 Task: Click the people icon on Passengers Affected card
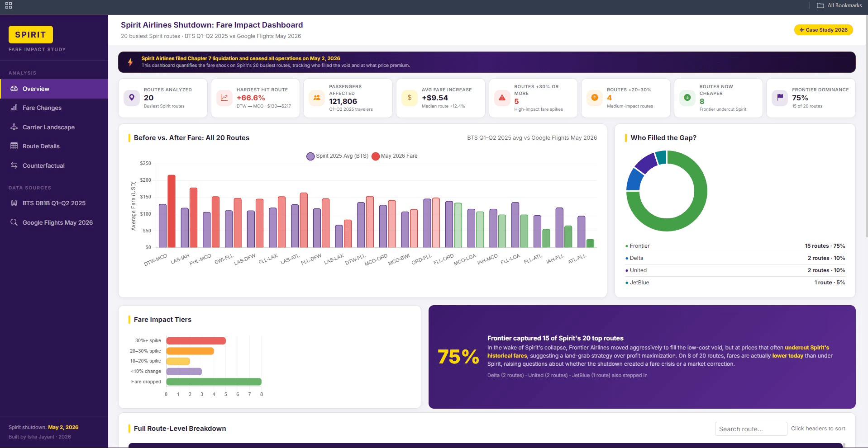[x=317, y=98]
